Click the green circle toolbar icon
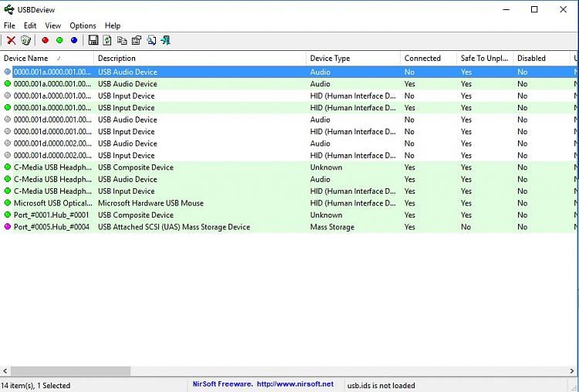 59,40
